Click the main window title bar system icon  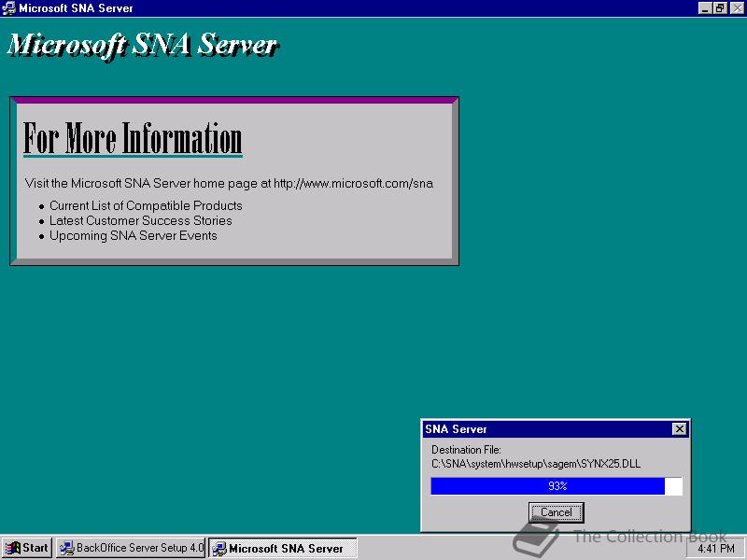8,8
